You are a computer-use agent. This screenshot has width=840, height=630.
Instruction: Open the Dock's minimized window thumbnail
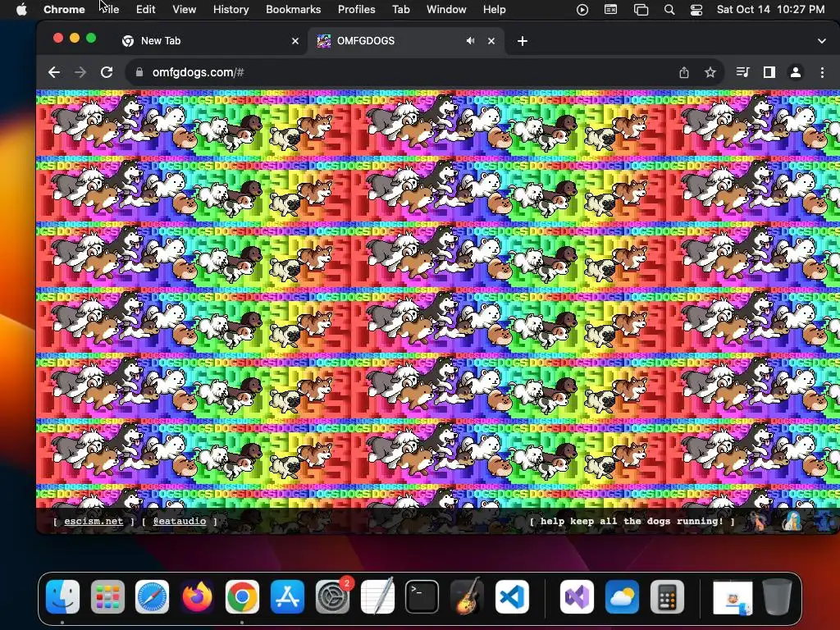(733, 598)
